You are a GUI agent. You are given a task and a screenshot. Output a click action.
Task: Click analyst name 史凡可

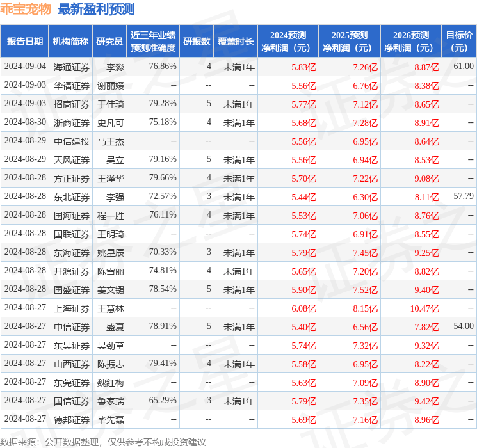pyautogui.click(x=111, y=123)
